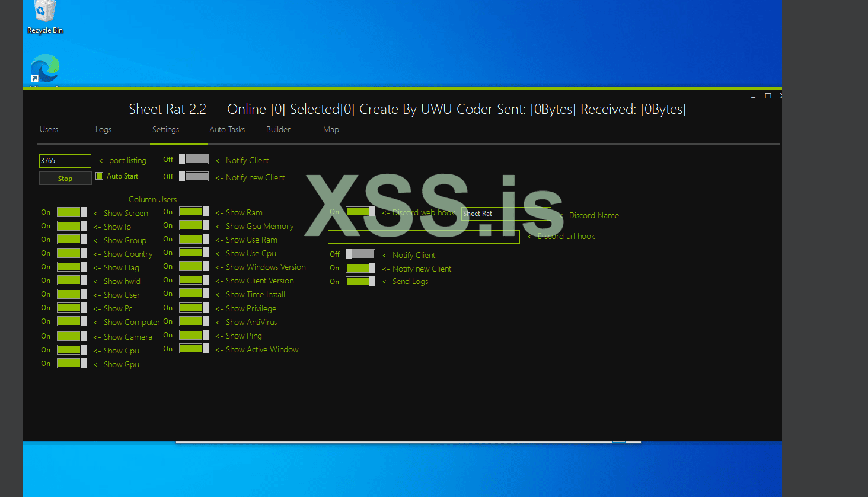Toggle the Show Active Window switch
This screenshot has width=868, height=497.
(194, 349)
